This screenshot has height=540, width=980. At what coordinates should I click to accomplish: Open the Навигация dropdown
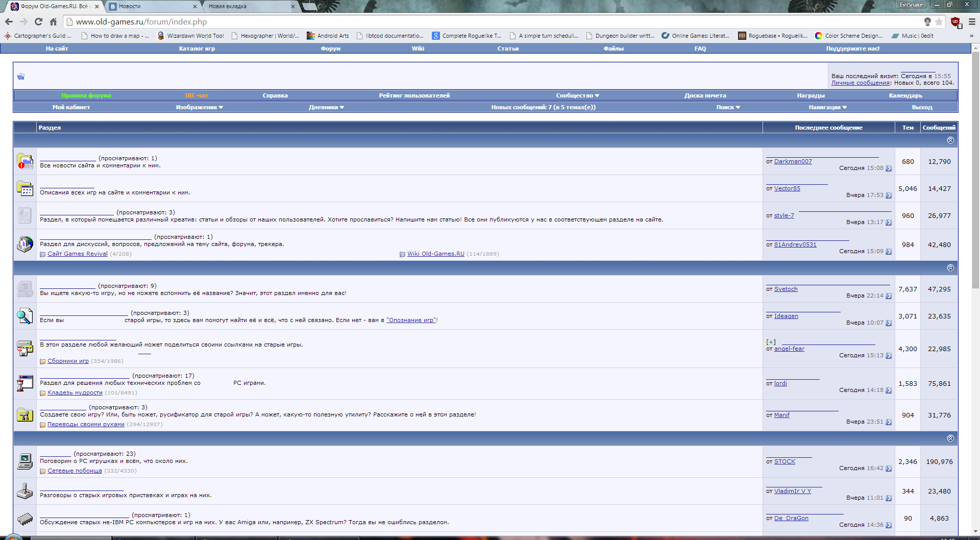pyautogui.click(x=827, y=107)
